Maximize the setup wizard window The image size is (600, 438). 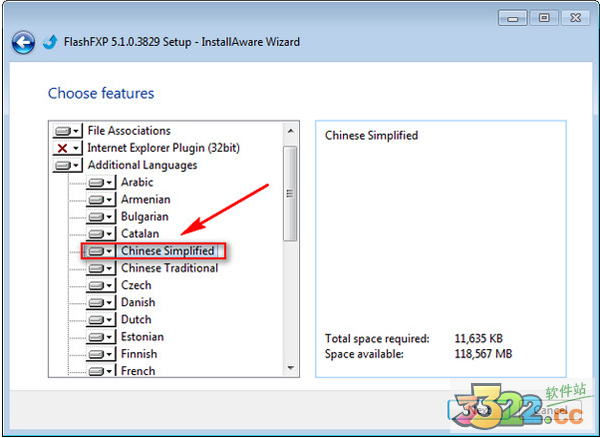[x=544, y=18]
